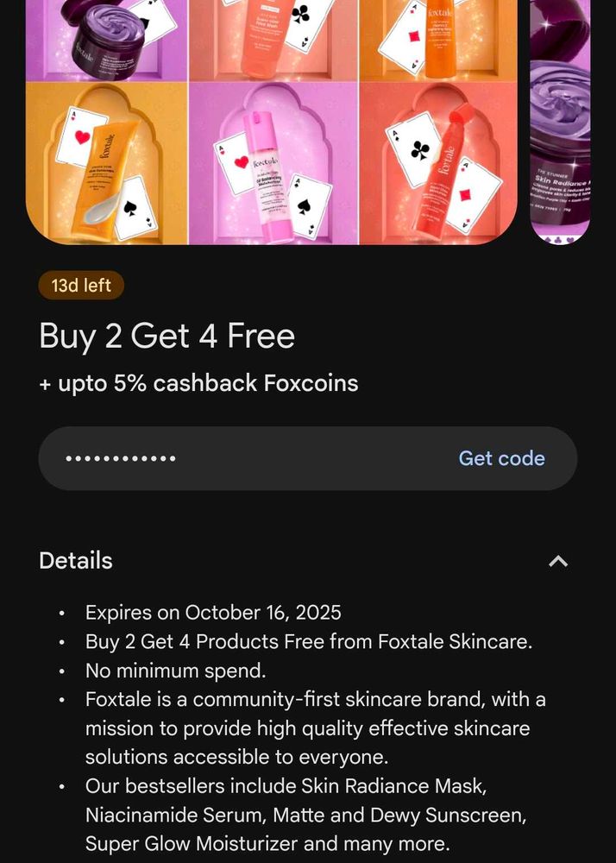Tap the upto 5% cashback Foxcoins text
The height and width of the screenshot is (863, 616).
198,384
